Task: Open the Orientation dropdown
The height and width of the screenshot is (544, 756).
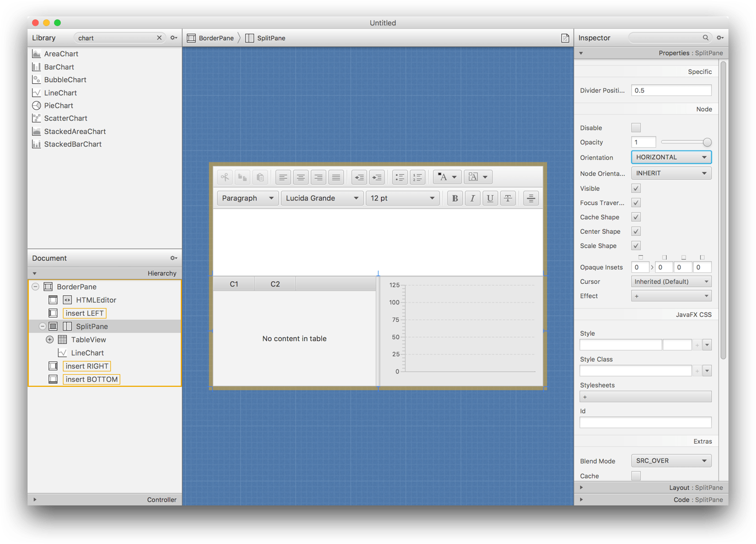Action: tap(671, 157)
